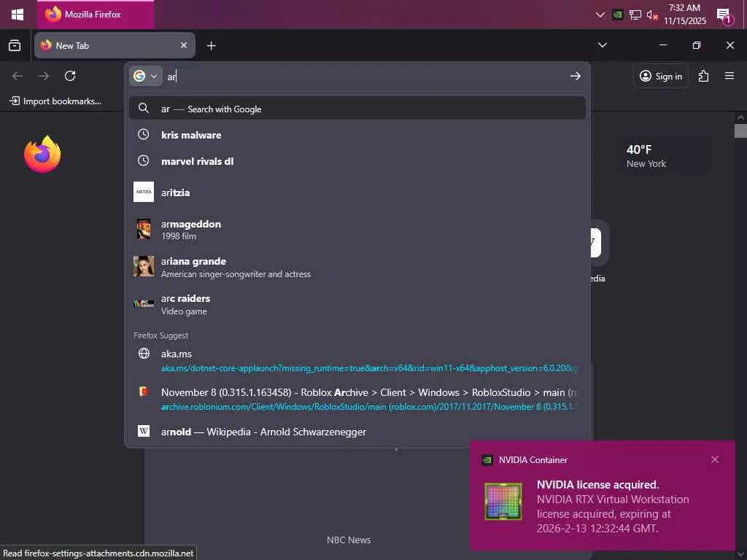Choose the ariana grande suggestion
This screenshot has height=560, width=747.
357,267
